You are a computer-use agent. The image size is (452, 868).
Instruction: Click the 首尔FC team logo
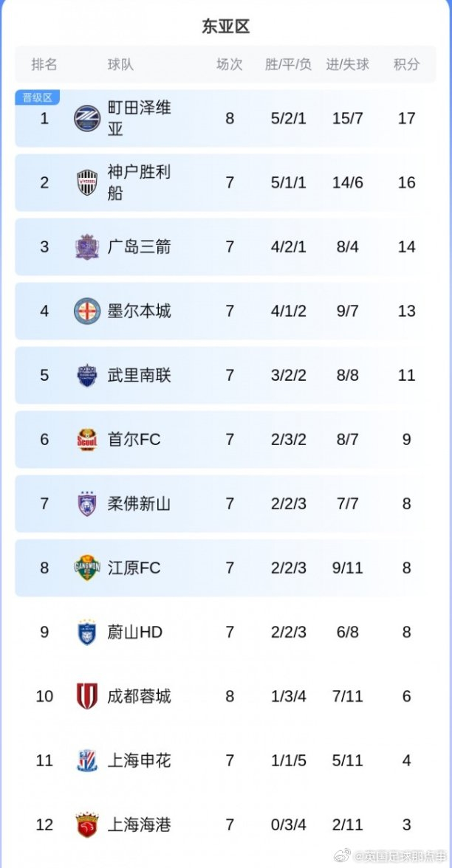(87, 439)
